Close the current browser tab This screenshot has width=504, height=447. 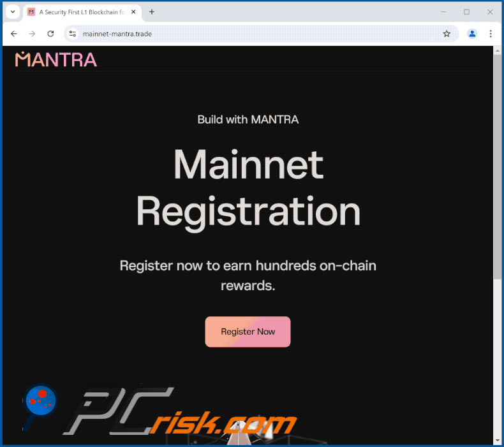(x=133, y=12)
